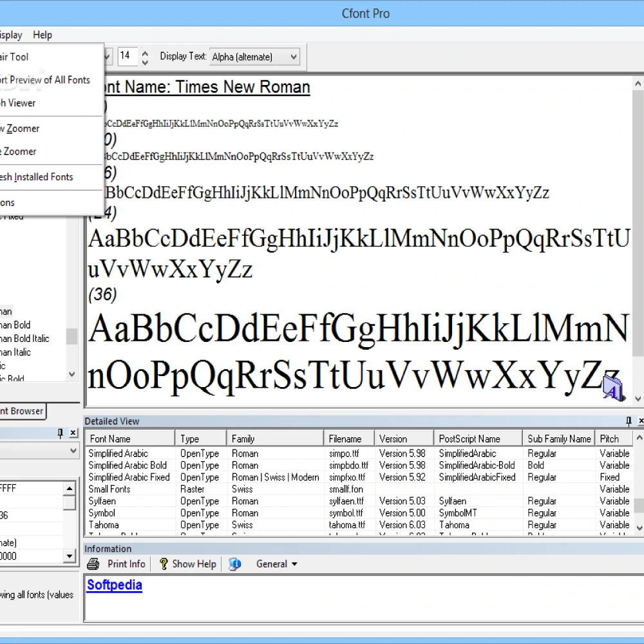This screenshot has height=644, width=644.
Task: Select Refresh Installed Fonts menu entry
Action: [37, 177]
